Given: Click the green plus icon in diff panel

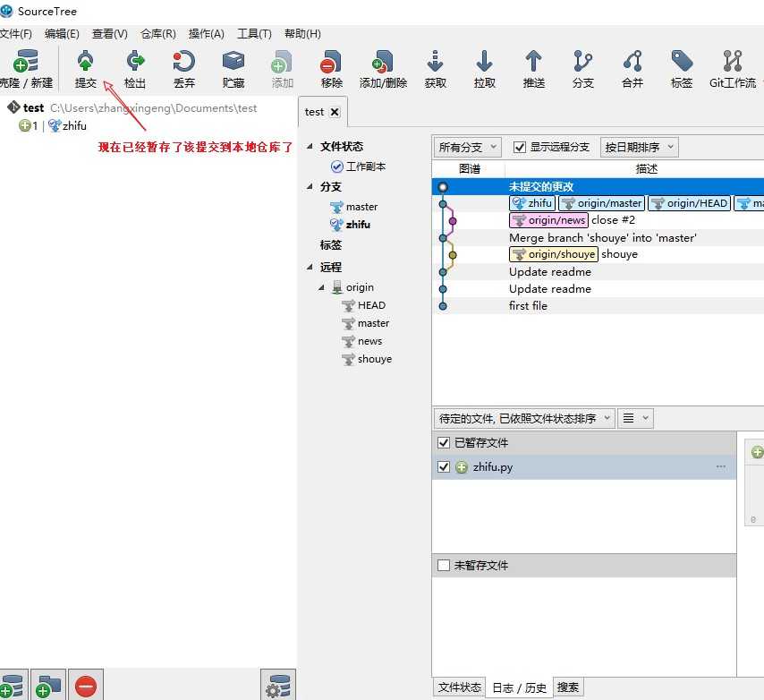Looking at the screenshot, I should (x=757, y=452).
